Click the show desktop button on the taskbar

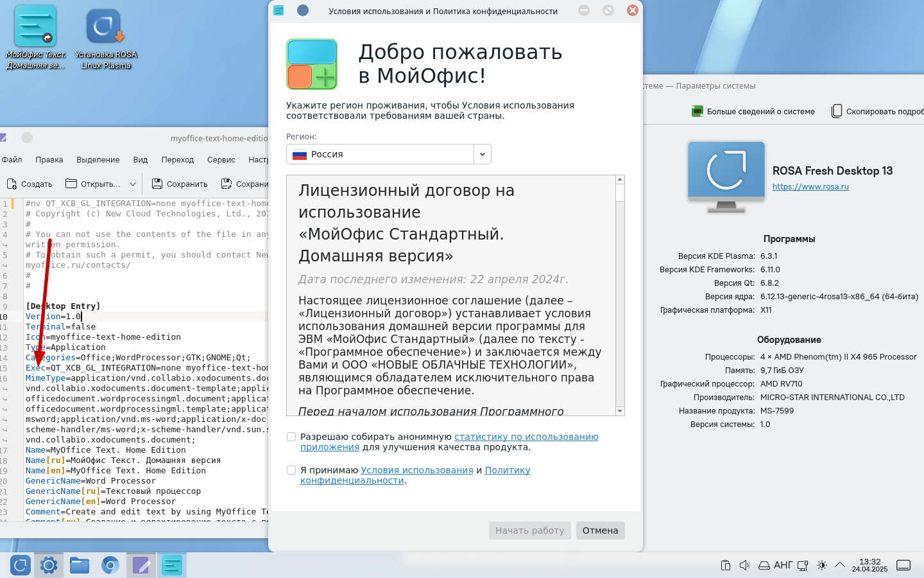coord(903,565)
